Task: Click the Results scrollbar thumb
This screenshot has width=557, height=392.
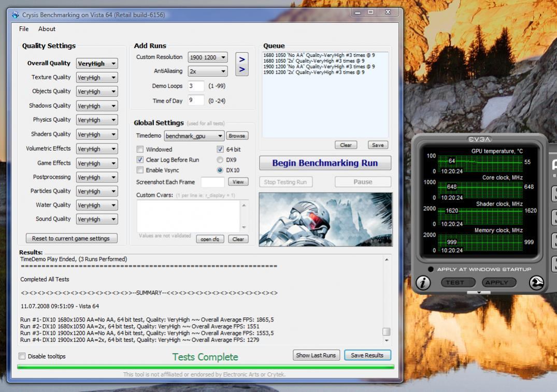Action: pos(387,331)
